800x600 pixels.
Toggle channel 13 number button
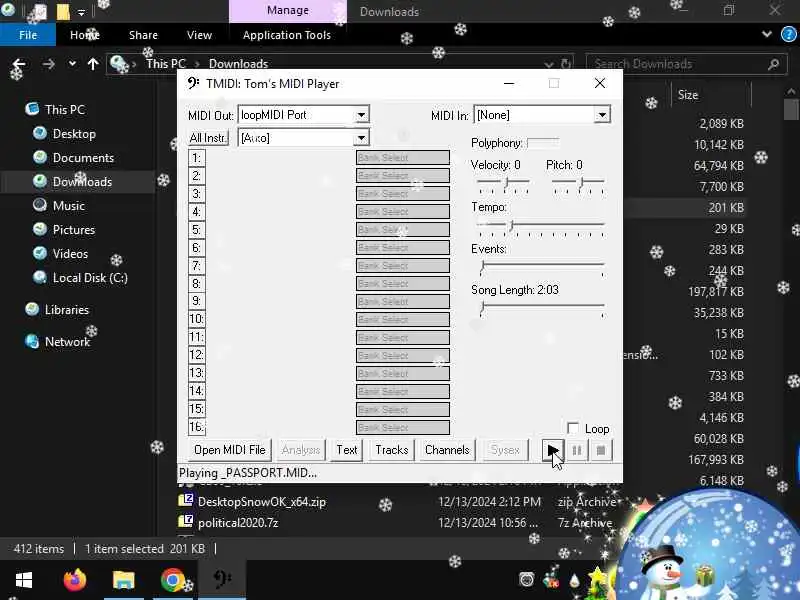tap(196, 373)
